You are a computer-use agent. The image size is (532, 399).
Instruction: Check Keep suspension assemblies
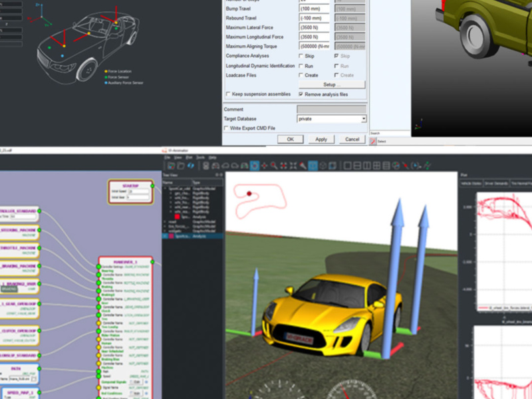pyautogui.click(x=228, y=94)
